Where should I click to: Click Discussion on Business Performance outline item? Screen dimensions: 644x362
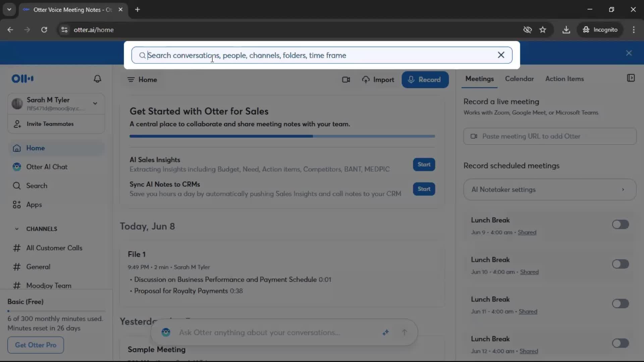pyautogui.click(x=225, y=280)
